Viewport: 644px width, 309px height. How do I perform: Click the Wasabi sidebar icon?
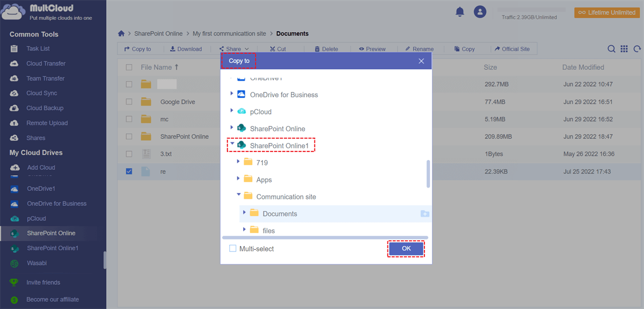(15, 263)
